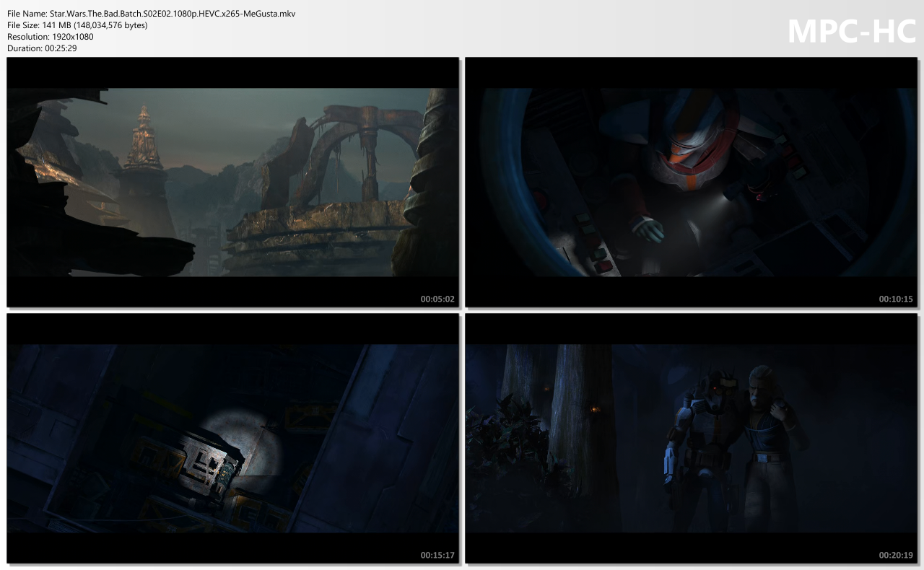Select the thumbnail of the helmeted trooper in a hatch
This screenshot has width=924, height=570.
[691, 182]
